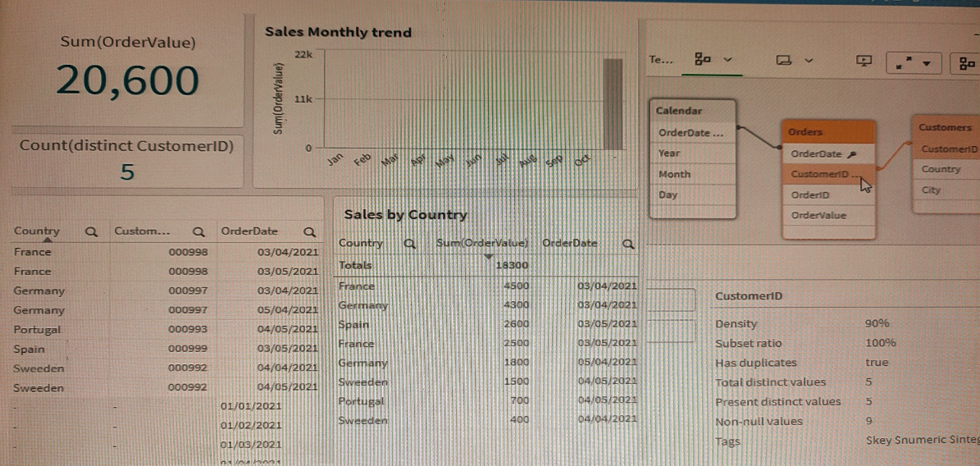The width and height of the screenshot is (980, 466).
Task: Click the Calendar table header
Action: point(693,111)
